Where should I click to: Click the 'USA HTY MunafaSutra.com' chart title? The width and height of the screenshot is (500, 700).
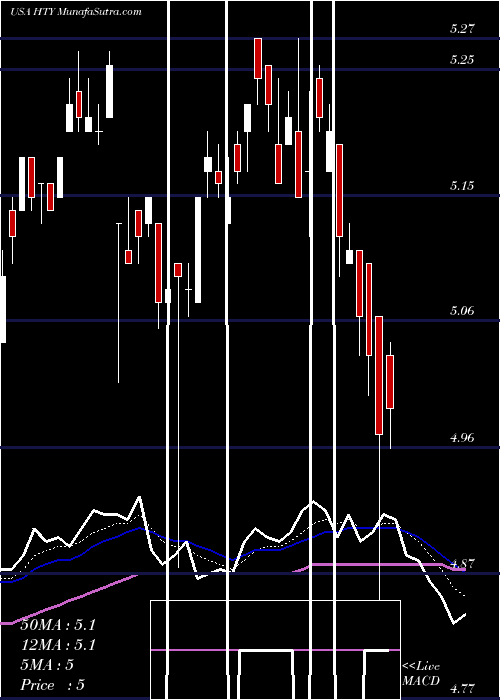(76, 12)
